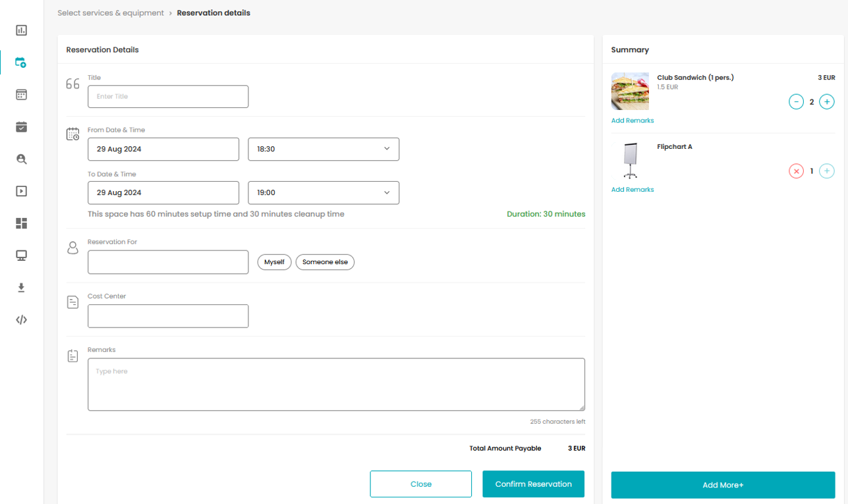This screenshot has width=848, height=504.
Task: Open the From Date 29 Aug 2024 picker
Action: pos(163,149)
